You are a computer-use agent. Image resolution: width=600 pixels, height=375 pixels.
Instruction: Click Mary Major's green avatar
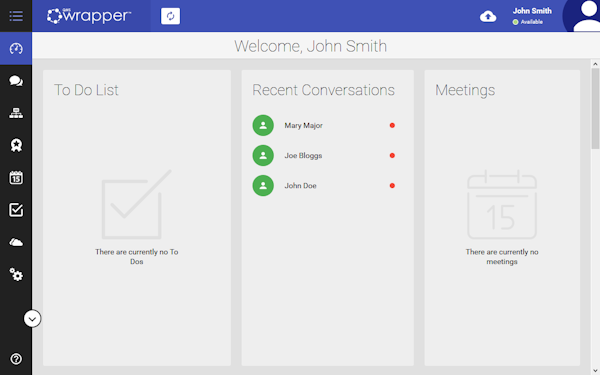tap(263, 126)
